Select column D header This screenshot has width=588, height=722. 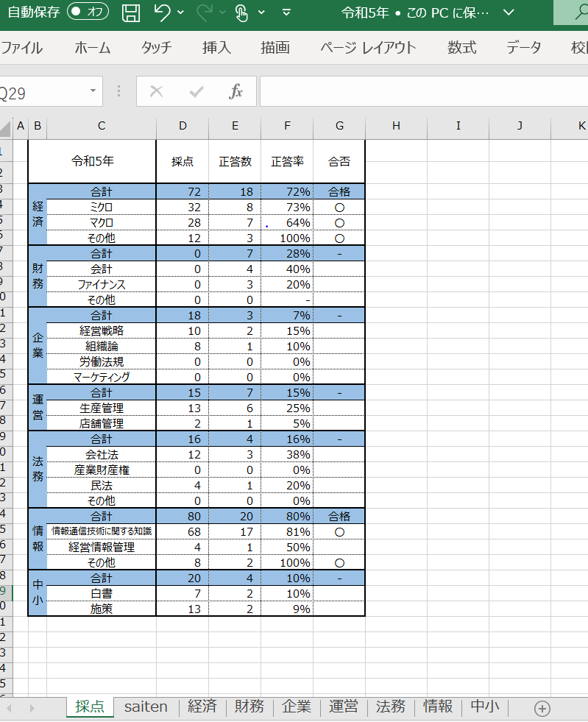point(183,126)
